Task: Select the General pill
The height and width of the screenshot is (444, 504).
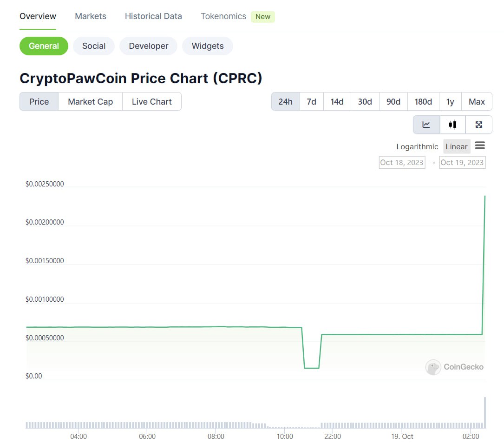Action: coord(44,46)
